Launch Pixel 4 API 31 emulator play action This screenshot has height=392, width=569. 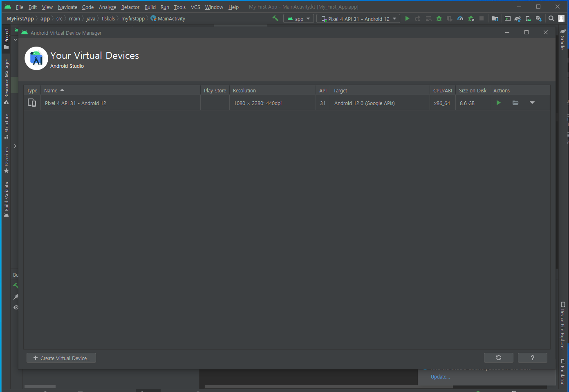[x=498, y=103]
